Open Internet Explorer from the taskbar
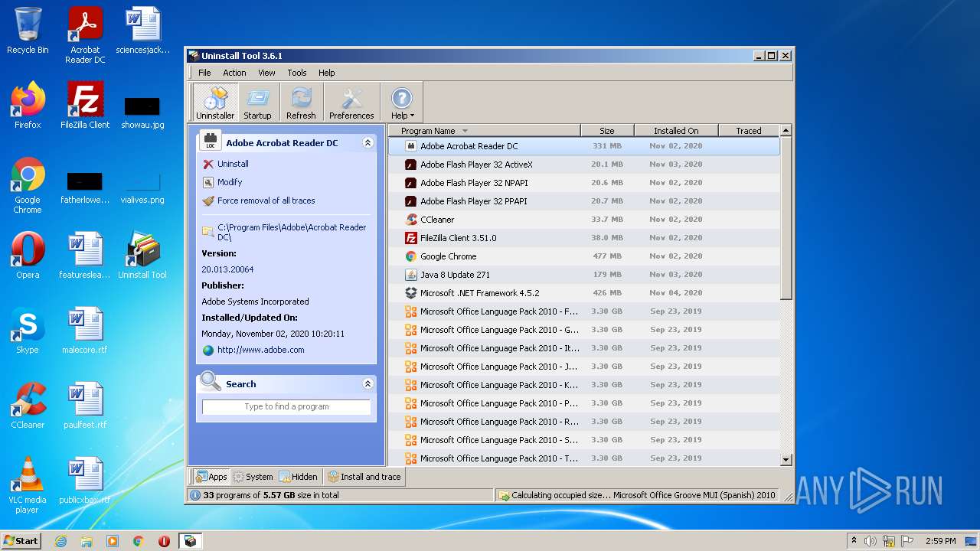 click(60, 541)
